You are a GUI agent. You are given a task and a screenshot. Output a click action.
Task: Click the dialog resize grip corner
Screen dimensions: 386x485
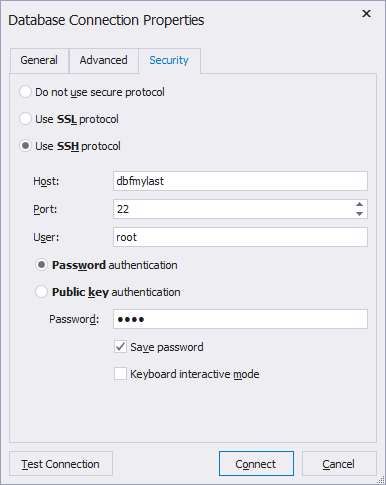[x=381, y=480]
